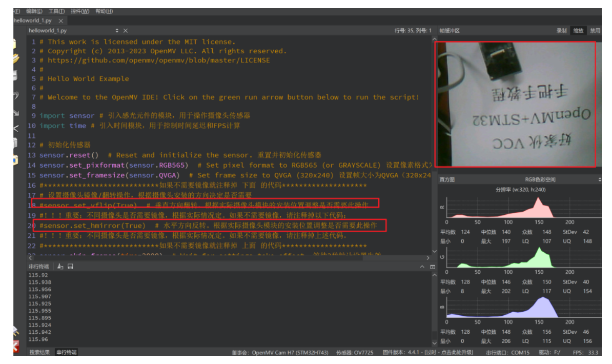Open the 帮助(H) menu
612x364 pixels.
click(x=104, y=11)
